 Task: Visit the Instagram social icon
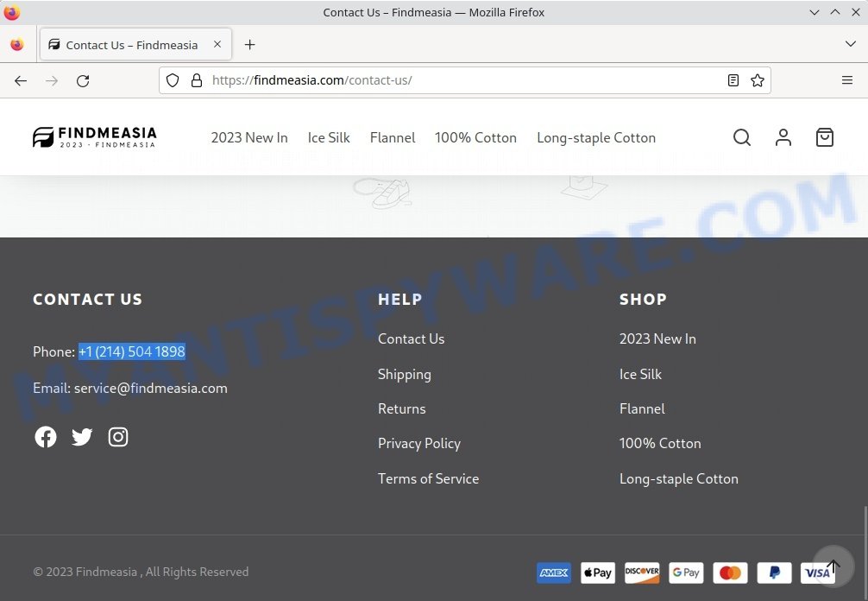point(118,437)
